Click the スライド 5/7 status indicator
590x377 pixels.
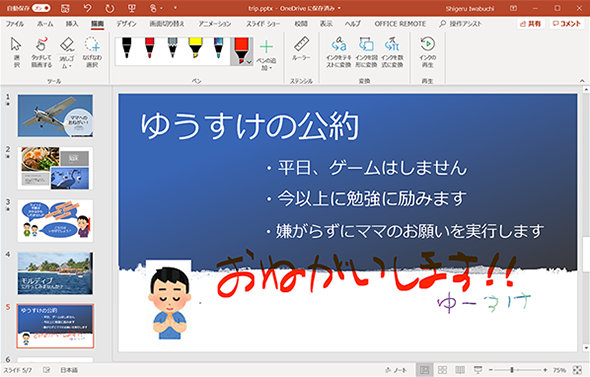(x=18, y=370)
